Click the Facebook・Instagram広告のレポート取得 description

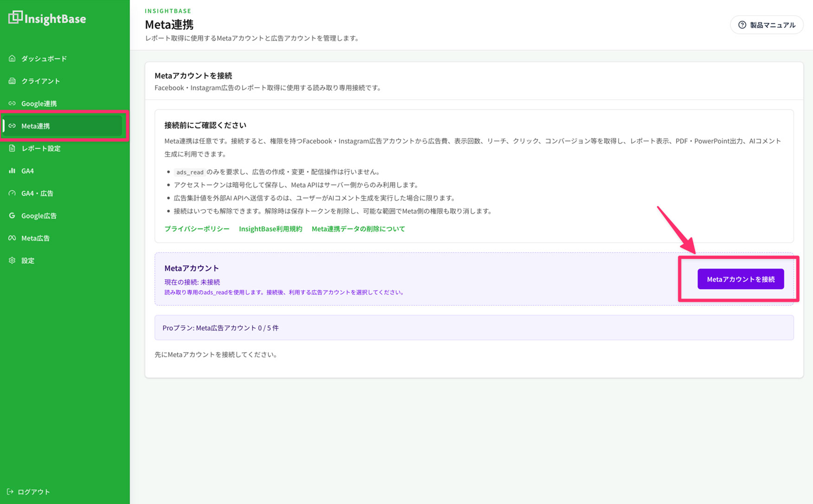coord(269,88)
